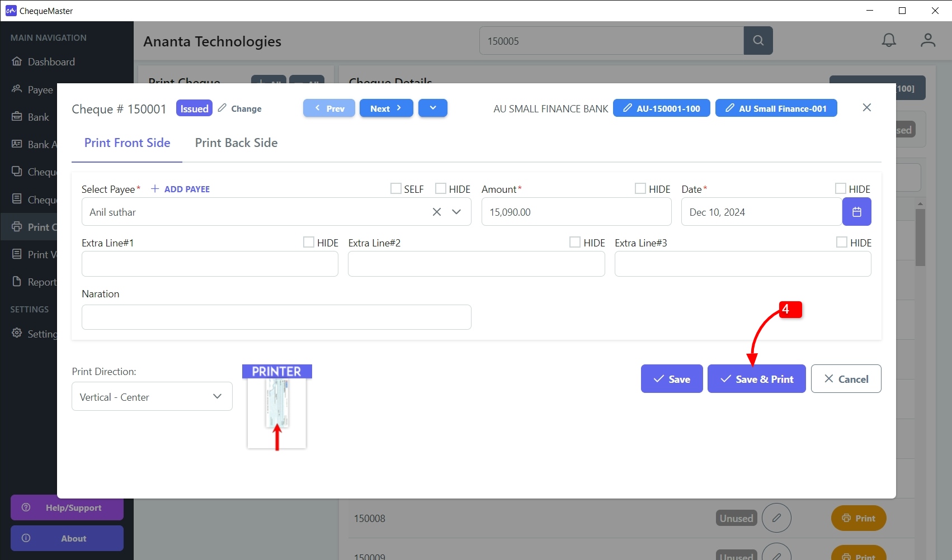Tick the HIDE checkbox for Date
Screen dimensions: 952x560
click(841, 188)
